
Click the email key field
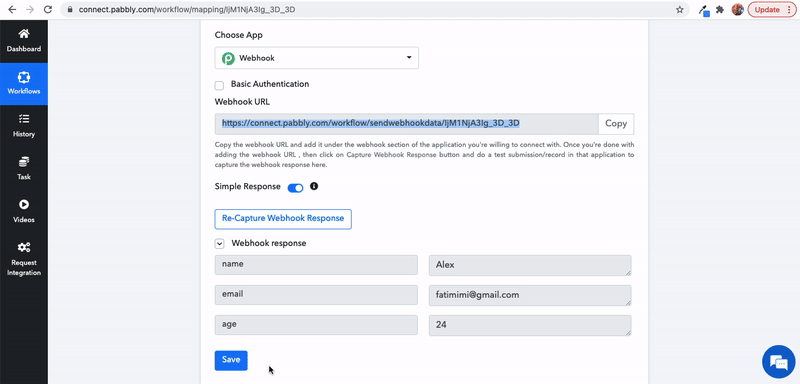316,295
